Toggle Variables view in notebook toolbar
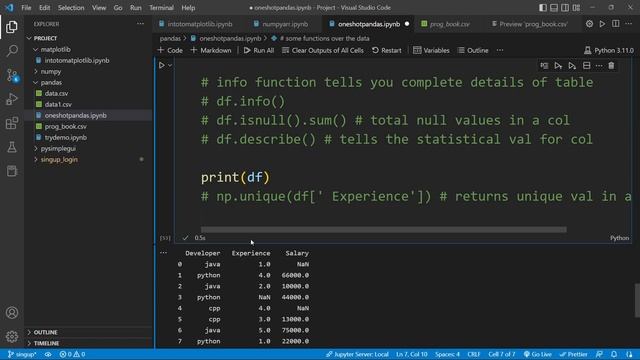This screenshot has width=640, height=360. coord(431,50)
